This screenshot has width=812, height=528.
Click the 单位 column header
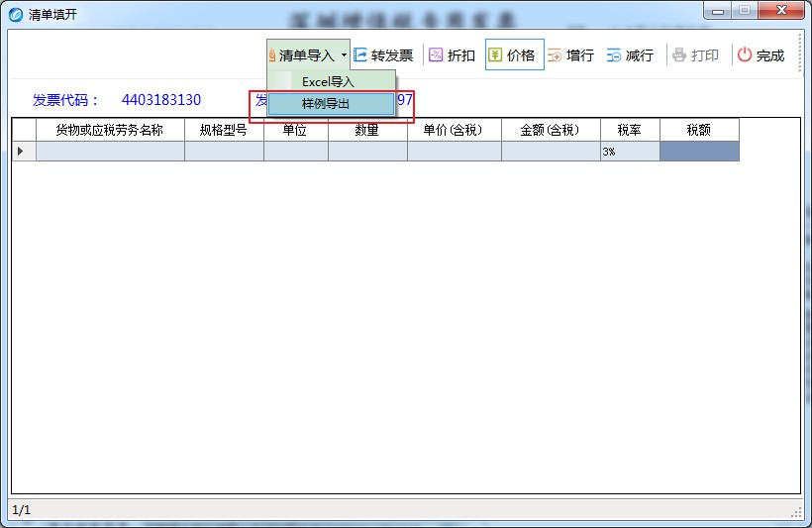pyautogui.click(x=296, y=130)
